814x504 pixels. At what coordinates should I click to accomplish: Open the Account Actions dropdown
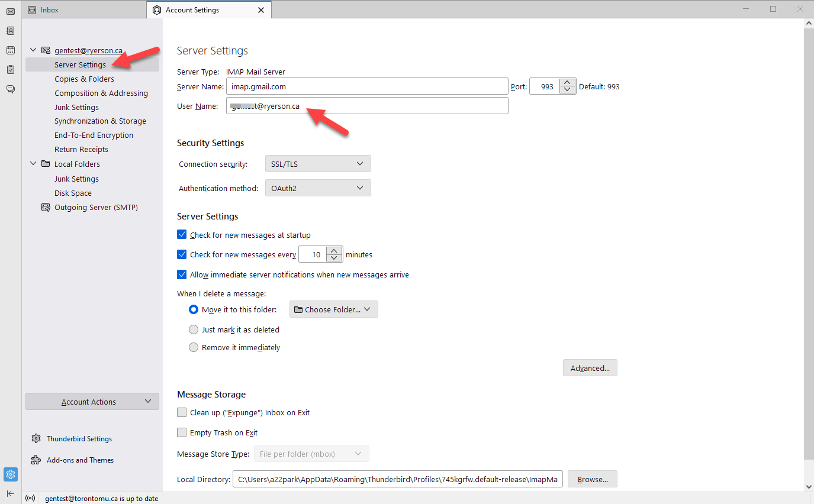tap(92, 402)
